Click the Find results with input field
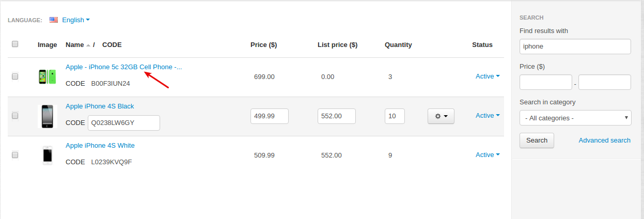Viewport: 644px width, 219px height. tap(575, 46)
